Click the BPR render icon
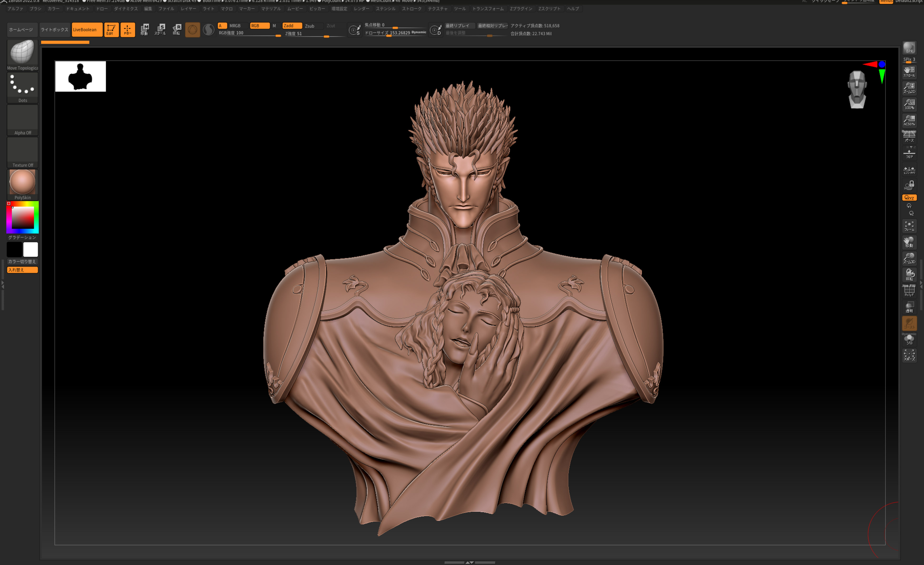This screenshot has height=565, width=924. tap(909, 48)
